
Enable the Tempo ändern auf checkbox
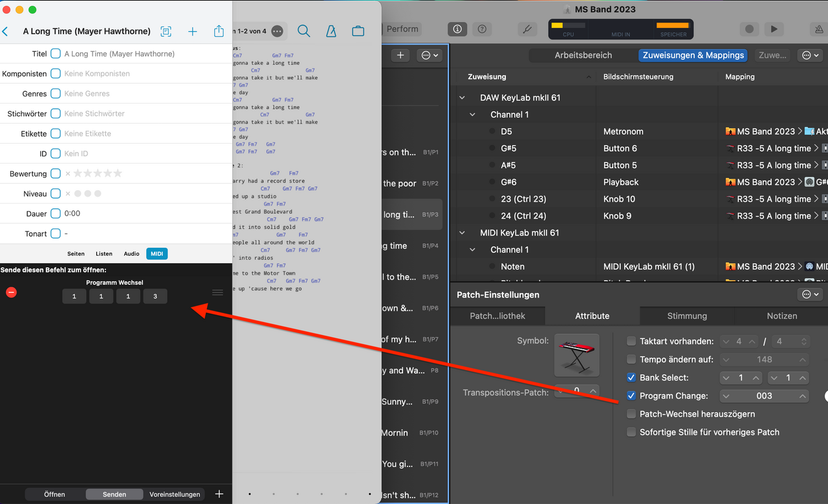tap(631, 359)
